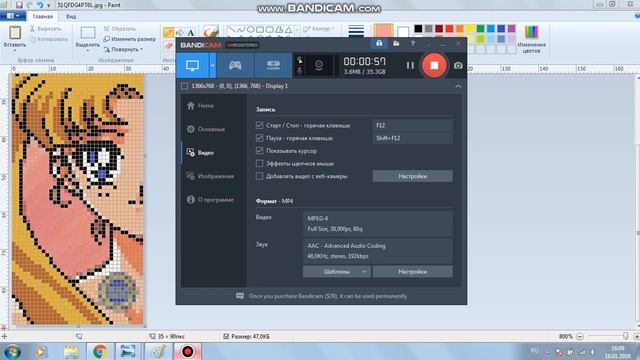Open Paint line thickness selector
Screen dimensions: 640x360
coord(356,32)
